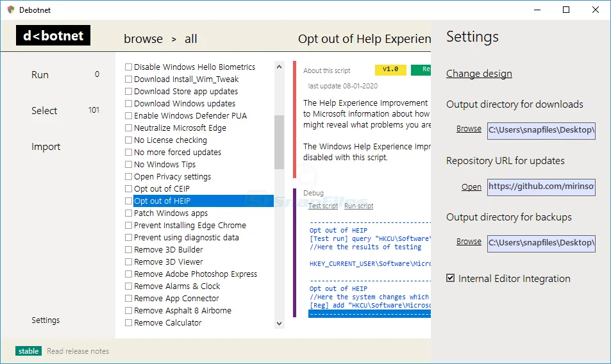Check the Opt out of HEIP box

(x=128, y=201)
